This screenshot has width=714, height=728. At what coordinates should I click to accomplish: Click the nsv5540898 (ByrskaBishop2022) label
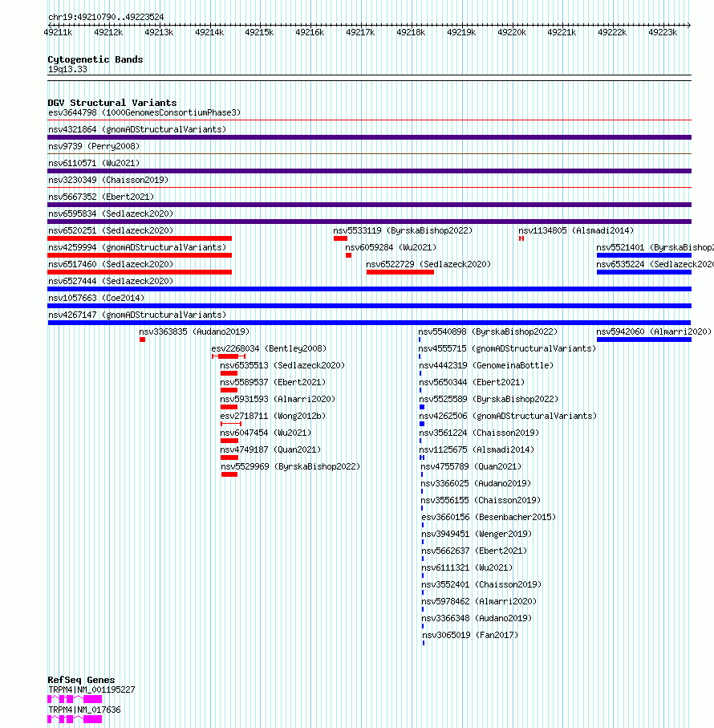click(x=488, y=331)
